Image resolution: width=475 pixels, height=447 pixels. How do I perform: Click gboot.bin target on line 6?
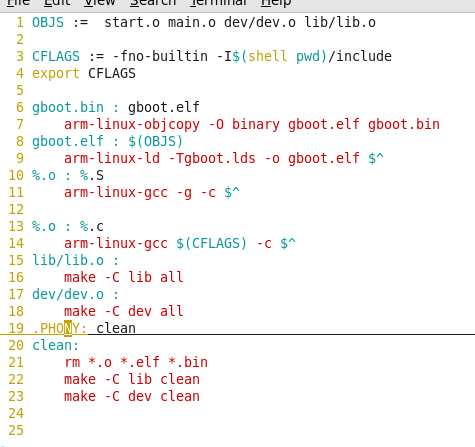coord(68,107)
